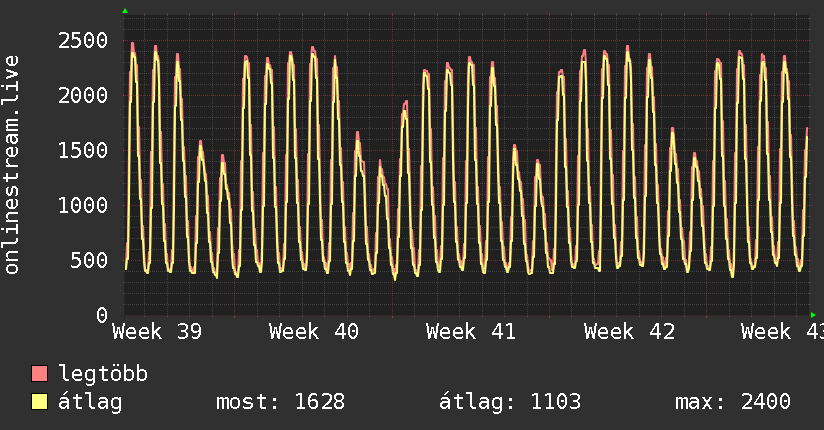
Task: Click the átlag: 1103 statistic
Action: click(x=510, y=402)
